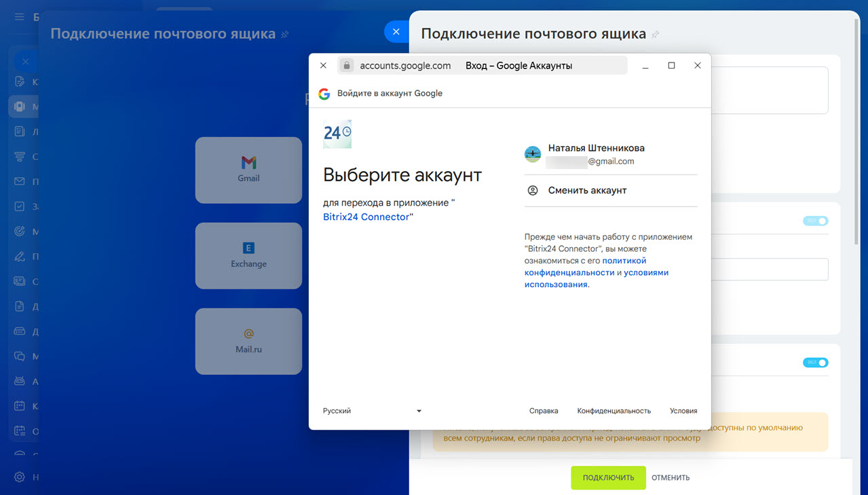Close the mailbox connection slider with blue X
Image resolution: width=868 pixels, height=495 pixels.
pyautogui.click(x=396, y=32)
